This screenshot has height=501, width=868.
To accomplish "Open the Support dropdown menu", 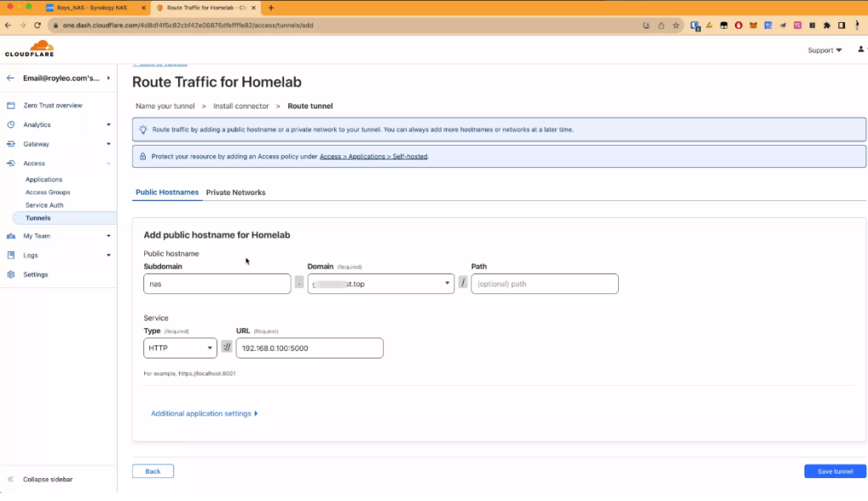I will 823,50.
